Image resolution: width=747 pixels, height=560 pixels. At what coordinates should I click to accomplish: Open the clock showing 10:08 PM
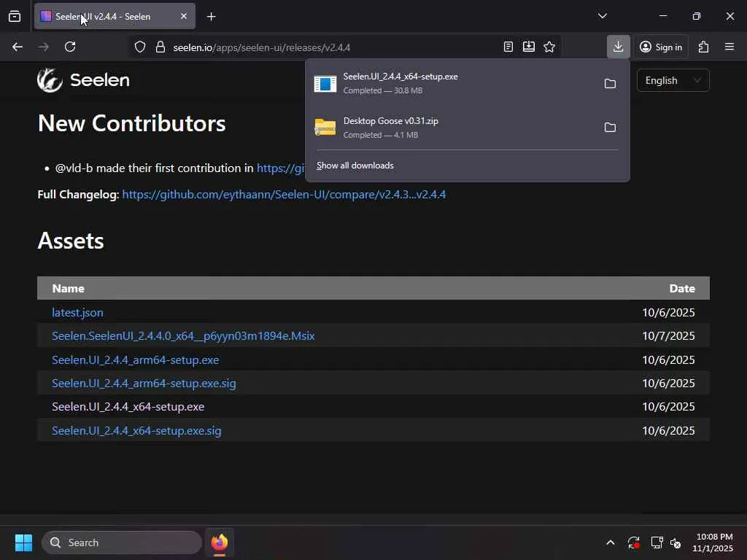(713, 542)
